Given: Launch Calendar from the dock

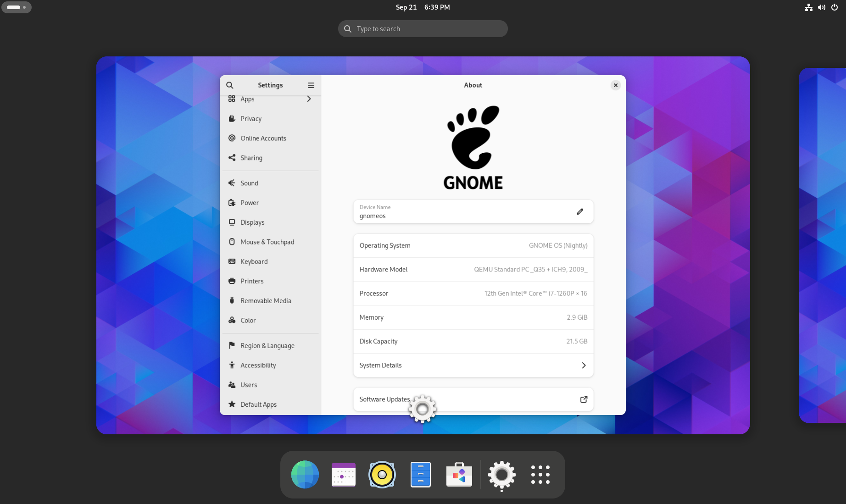Looking at the screenshot, I should point(343,475).
